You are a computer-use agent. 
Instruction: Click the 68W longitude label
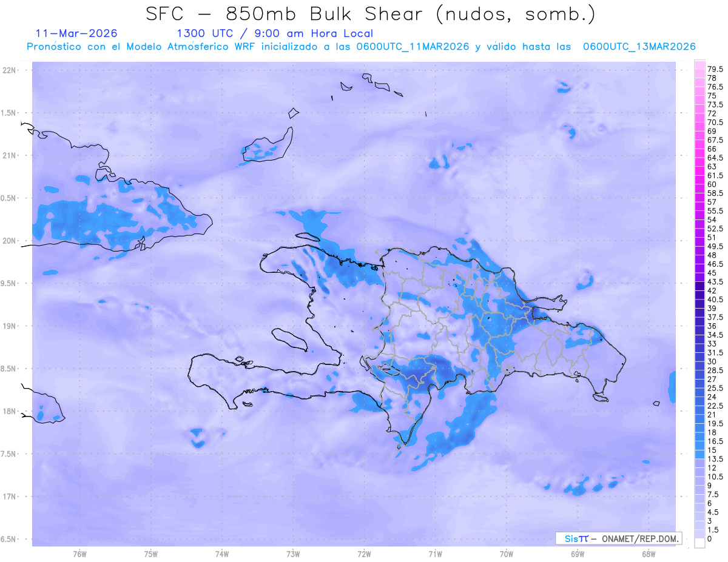pyautogui.click(x=649, y=554)
